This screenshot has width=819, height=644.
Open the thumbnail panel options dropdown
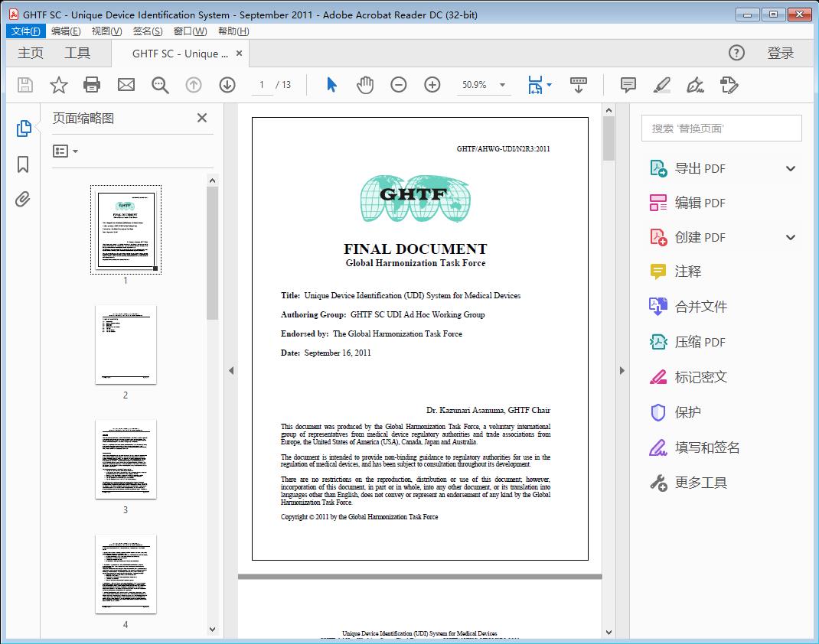pyautogui.click(x=64, y=151)
